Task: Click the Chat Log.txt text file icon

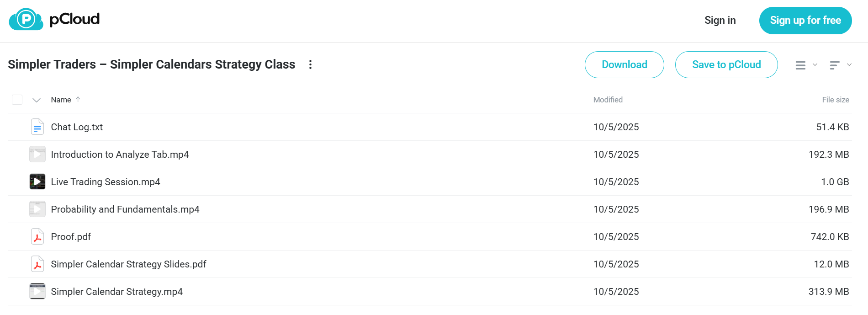Action: [x=37, y=127]
